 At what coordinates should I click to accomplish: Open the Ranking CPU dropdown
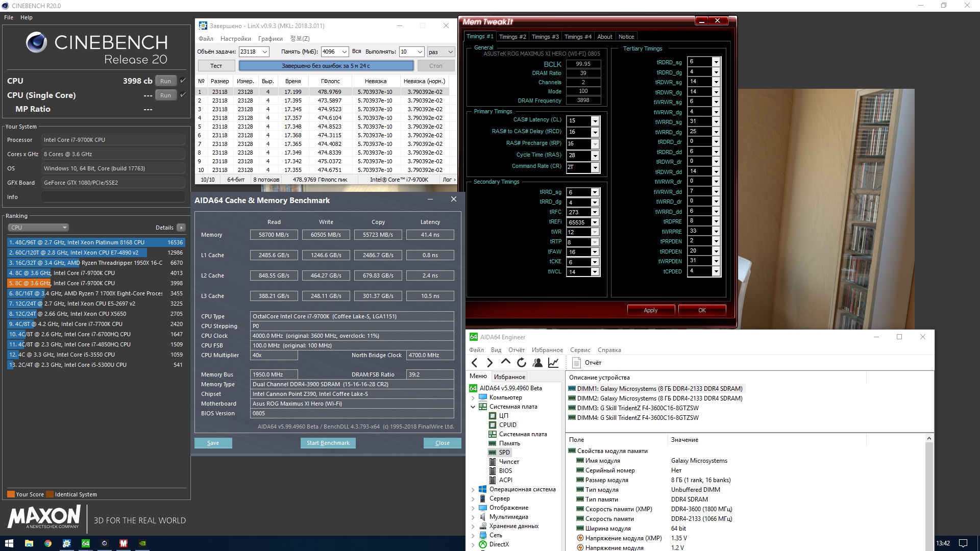tap(38, 228)
